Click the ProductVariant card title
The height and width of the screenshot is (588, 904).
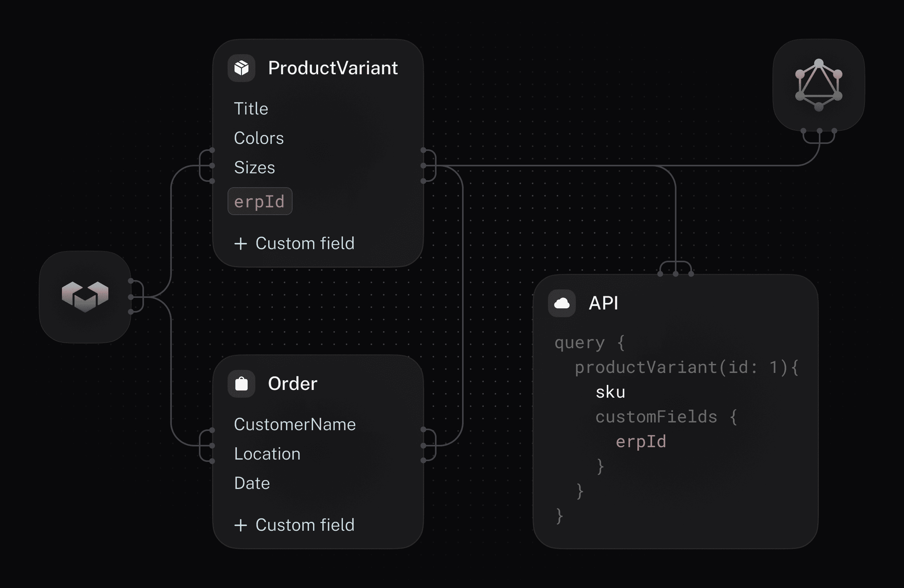332,68
